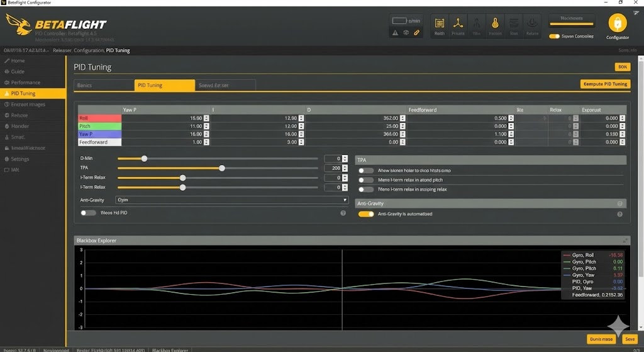Screen dimensions: 644x352
Task: Click the orange chain link icon
Action: click(x=416, y=33)
